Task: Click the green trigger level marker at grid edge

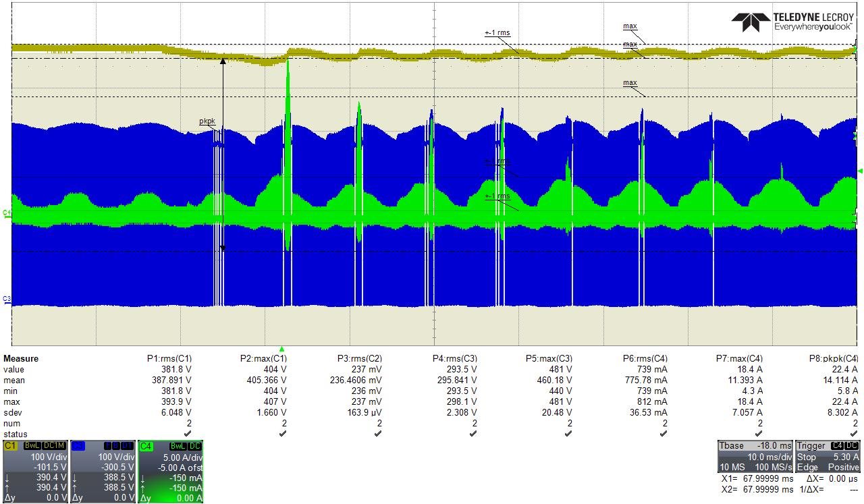Action: tap(860, 171)
